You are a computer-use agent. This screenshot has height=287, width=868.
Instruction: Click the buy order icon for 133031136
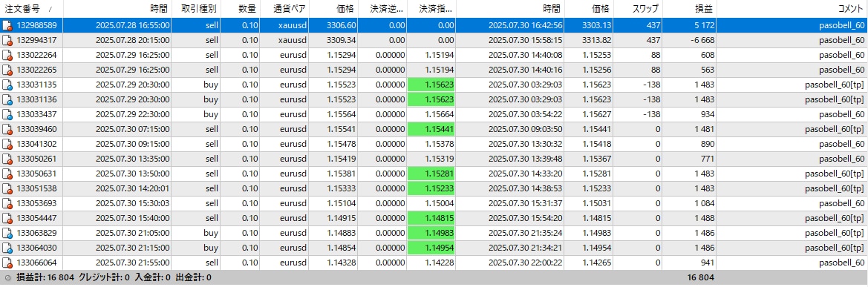[x=7, y=99]
